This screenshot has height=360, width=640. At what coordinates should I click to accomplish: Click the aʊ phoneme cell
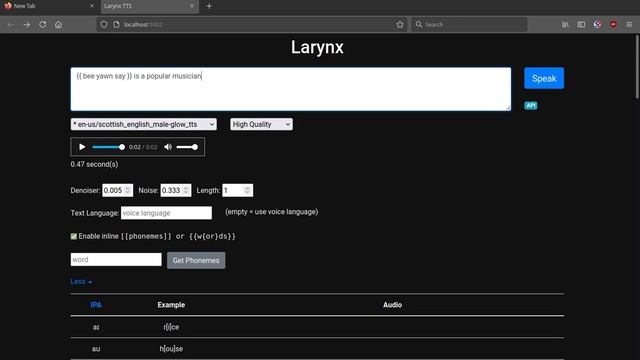point(96,349)
